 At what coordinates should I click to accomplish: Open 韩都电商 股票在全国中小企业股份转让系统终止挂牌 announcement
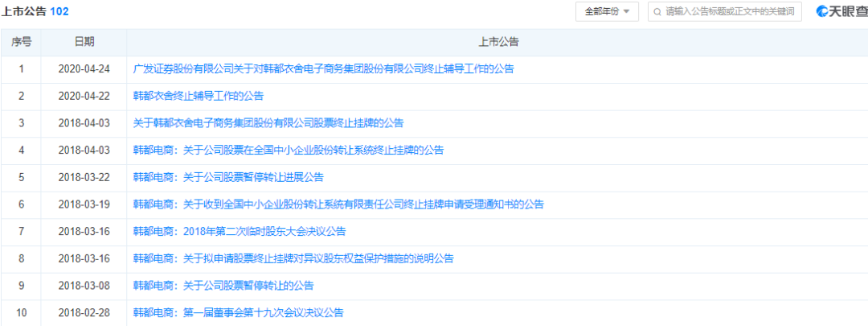(x=288, y=150)
